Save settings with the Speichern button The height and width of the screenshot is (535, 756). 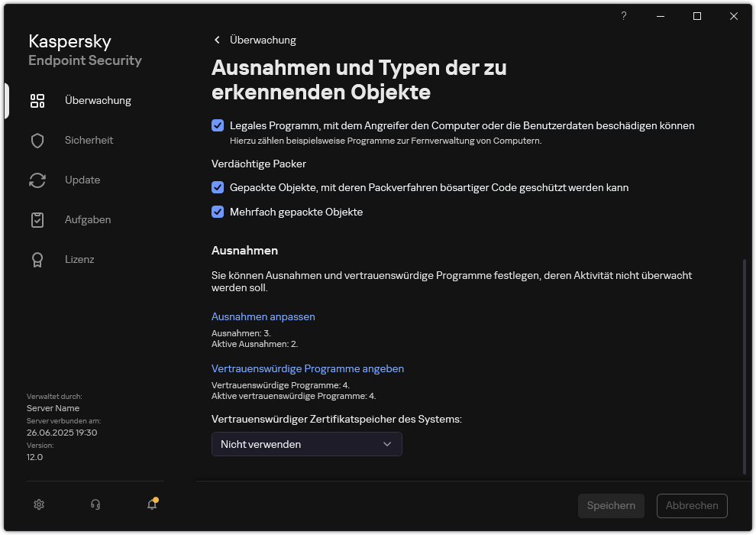click(x=611, y=505)
